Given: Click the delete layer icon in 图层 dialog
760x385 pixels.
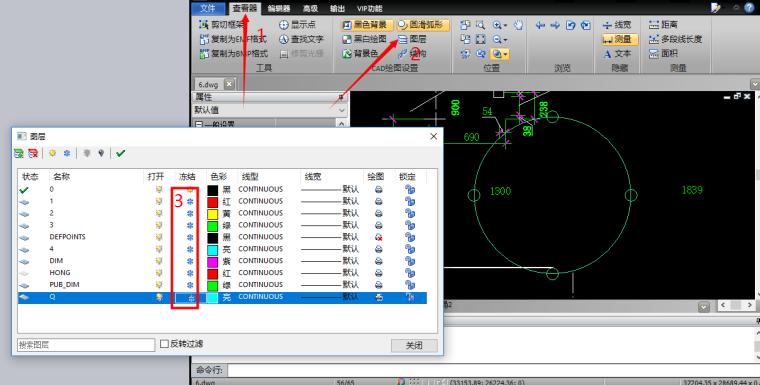Looking at the screenshot, I should [33, 153].
